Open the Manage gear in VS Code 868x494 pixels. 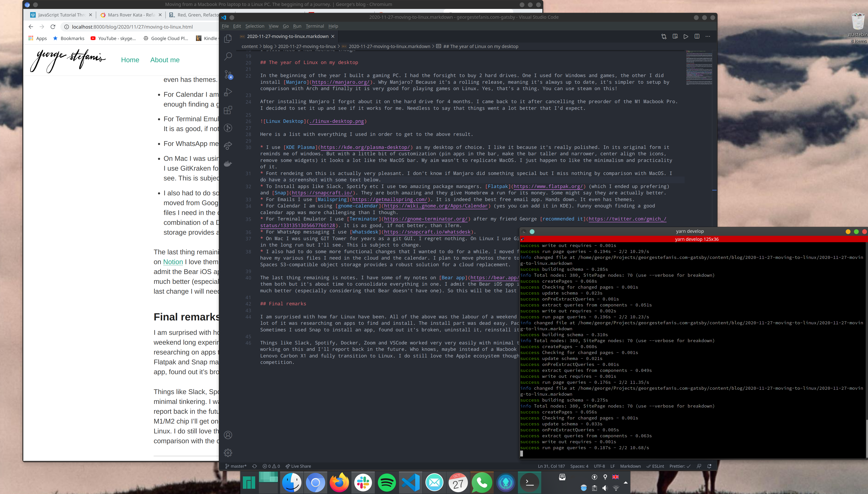[x=228, y=453]
